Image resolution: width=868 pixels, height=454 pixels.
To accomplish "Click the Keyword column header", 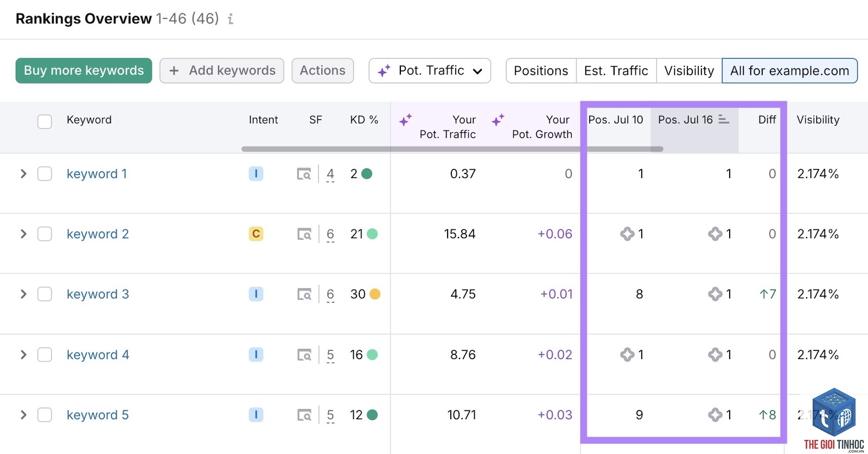I will [x=89, y=119].
